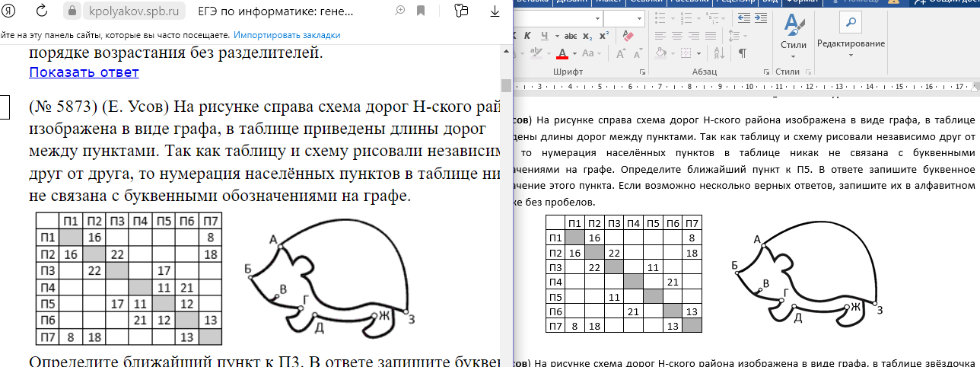The height and width of the screenshot is (367, 980).
Task: Open line spacing options
Action: 733,36
